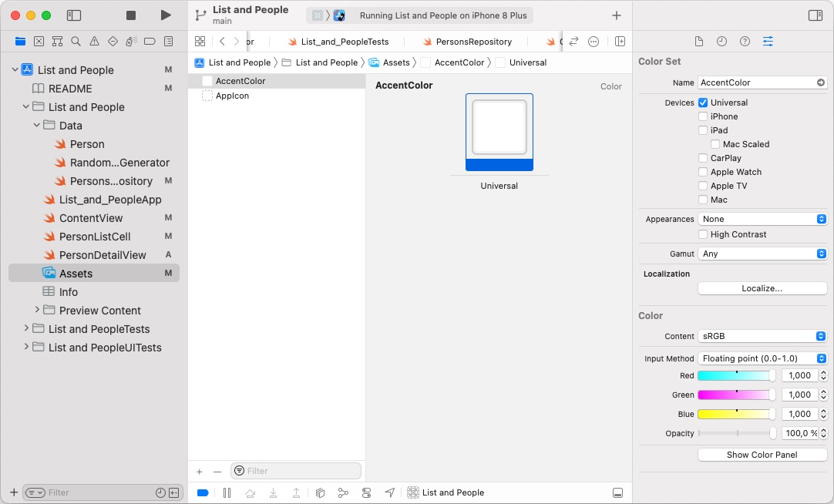Open the Issue navigator warning icon
This screenshot has height=504, width=834.
94,41
